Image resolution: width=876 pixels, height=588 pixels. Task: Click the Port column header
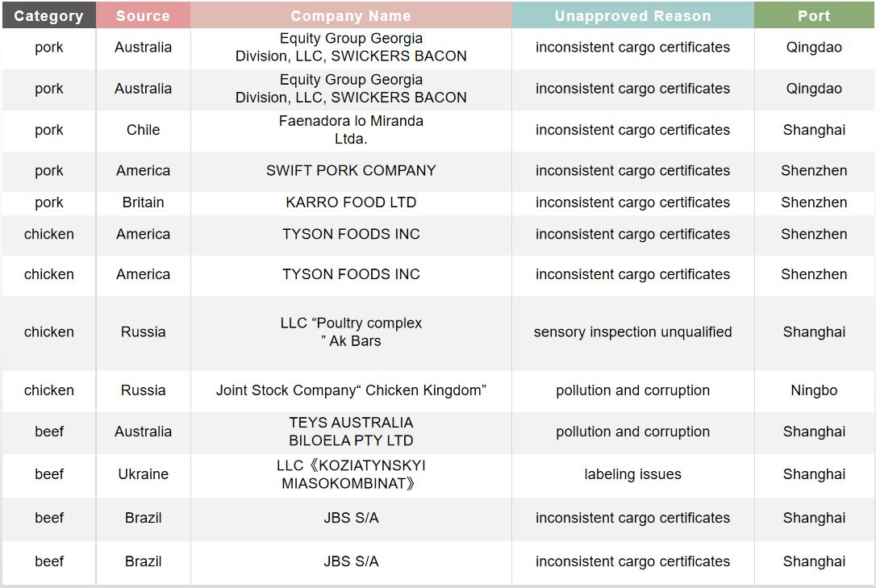814,15
